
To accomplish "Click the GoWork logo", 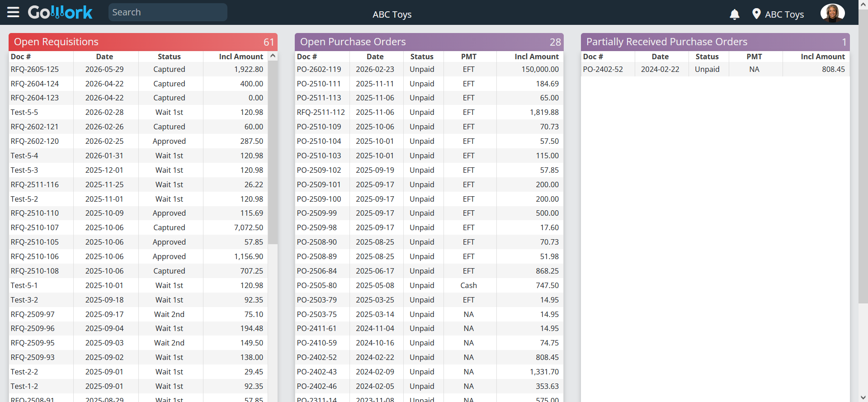I will (x=60, y=12).
